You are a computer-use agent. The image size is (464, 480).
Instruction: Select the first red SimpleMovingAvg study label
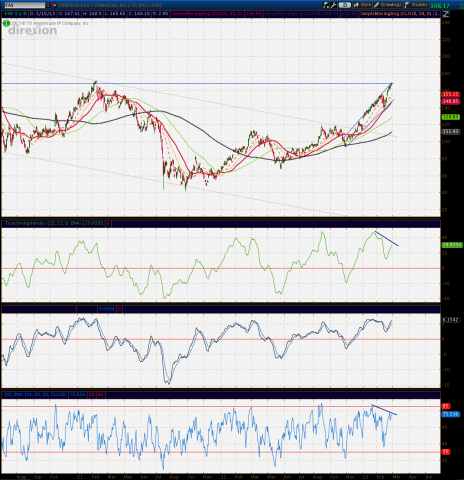(207, 14)
